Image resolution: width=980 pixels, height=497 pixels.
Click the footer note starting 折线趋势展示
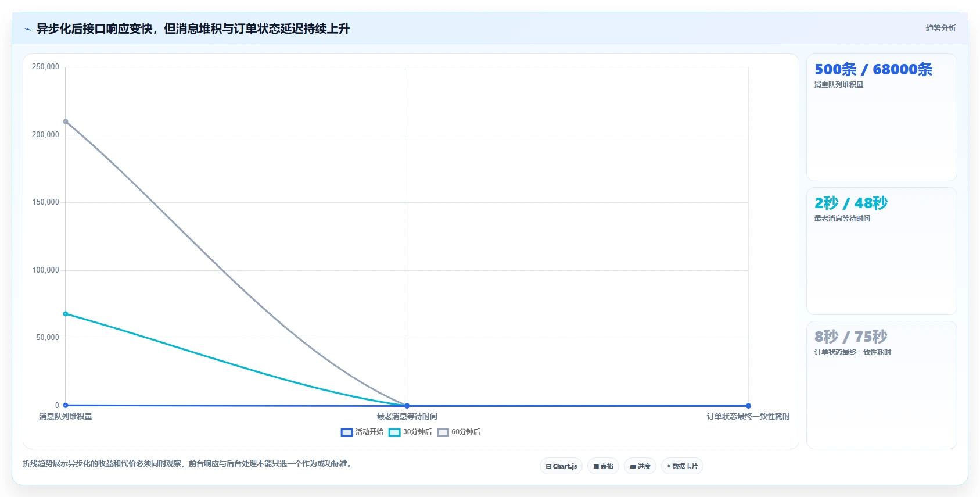[188, 463]
